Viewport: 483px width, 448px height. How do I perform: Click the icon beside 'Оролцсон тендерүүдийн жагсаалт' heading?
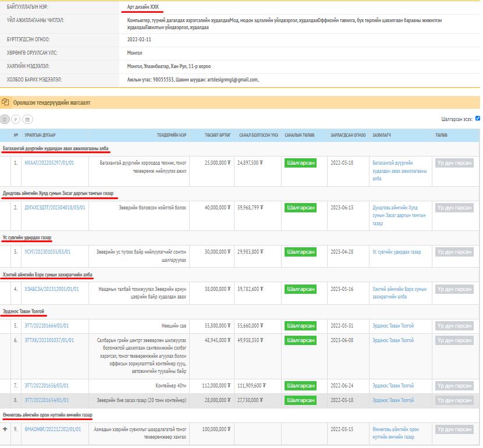click(5, 102)
